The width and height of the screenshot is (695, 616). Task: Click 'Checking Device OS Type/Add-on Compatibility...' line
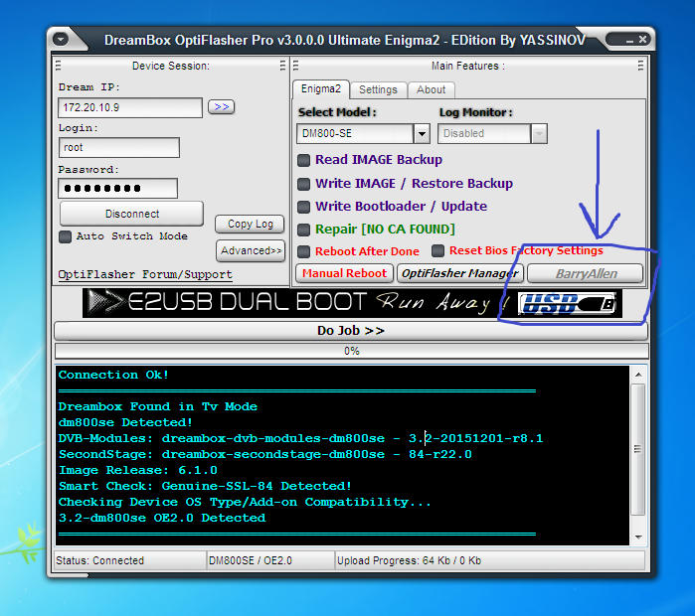click(245, 502)
